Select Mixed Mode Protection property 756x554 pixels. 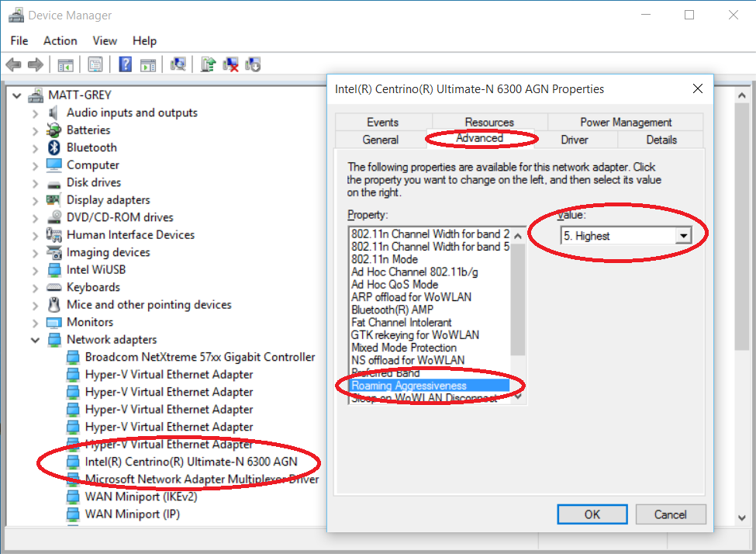[429, 348]
